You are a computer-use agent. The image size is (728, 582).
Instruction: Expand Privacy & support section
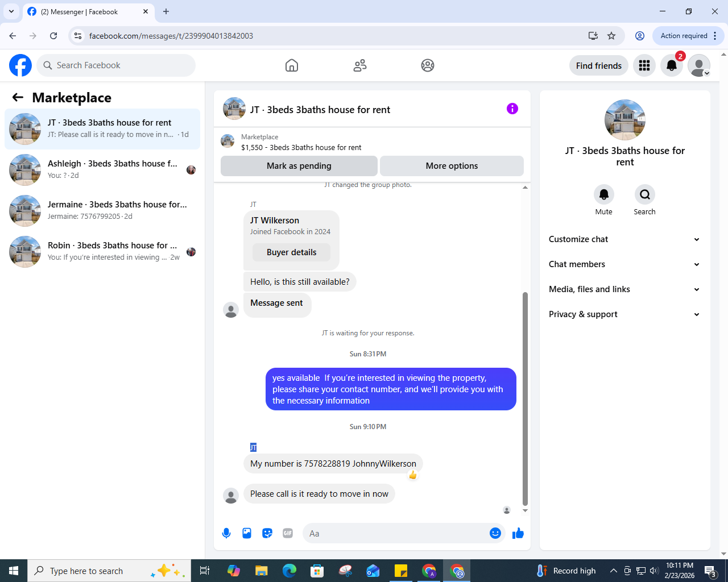click(x=624, y=314)
